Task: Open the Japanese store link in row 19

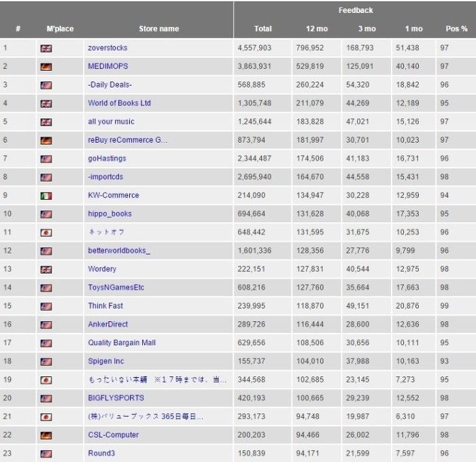Action: click(157, 380)
